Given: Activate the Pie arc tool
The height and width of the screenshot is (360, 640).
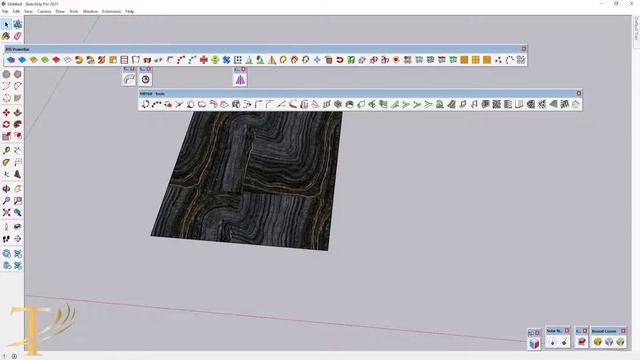Looking at the screenshot, I should click(18, 98).
